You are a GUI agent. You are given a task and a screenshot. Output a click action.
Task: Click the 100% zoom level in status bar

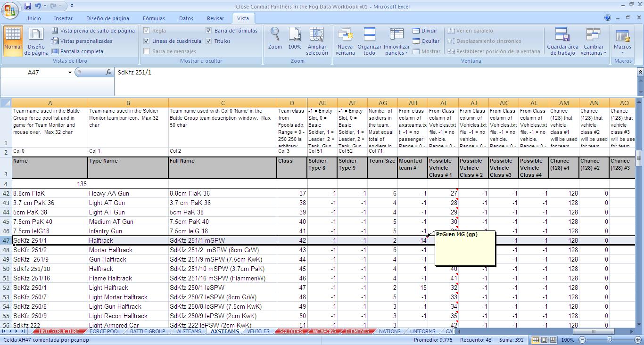pyautogui.click(x=568, y=340)
